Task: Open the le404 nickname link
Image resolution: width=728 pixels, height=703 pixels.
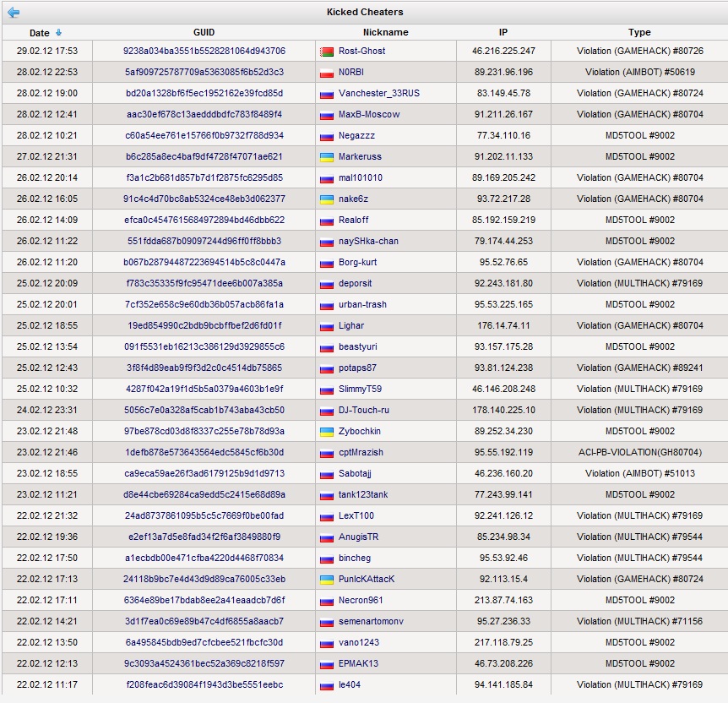Action: tap(349, 684)
